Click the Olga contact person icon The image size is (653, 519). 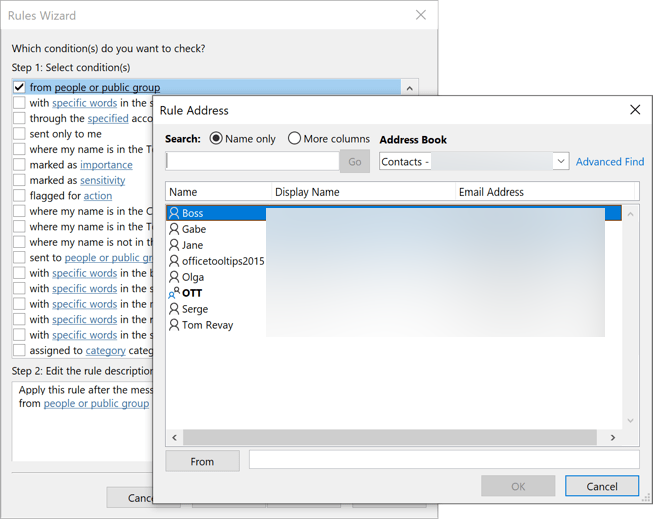[174, 277]
